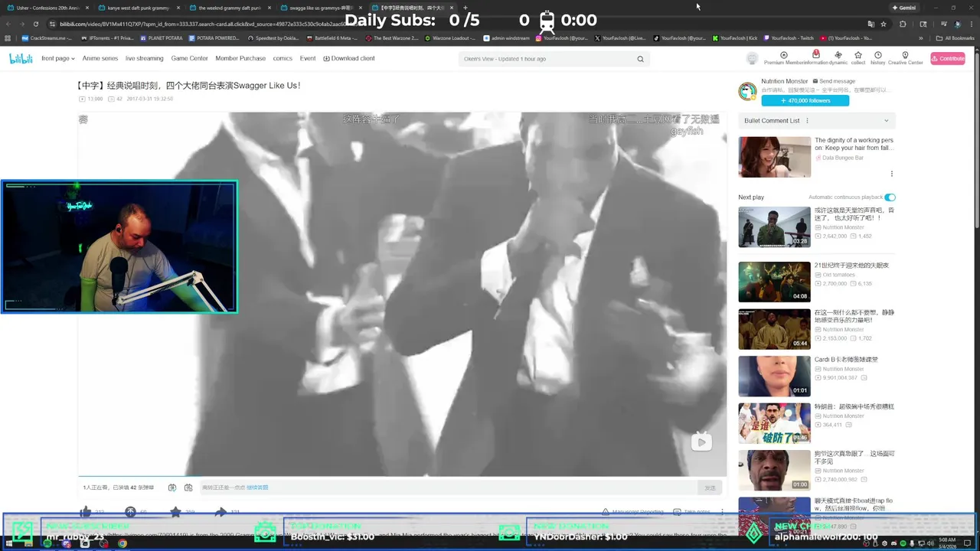The height and width of the screenshot is (551, 980).
Task: Open Cardi B 01:01 video thumbnail
Action: pyautogui.click(x=774, y=377)
